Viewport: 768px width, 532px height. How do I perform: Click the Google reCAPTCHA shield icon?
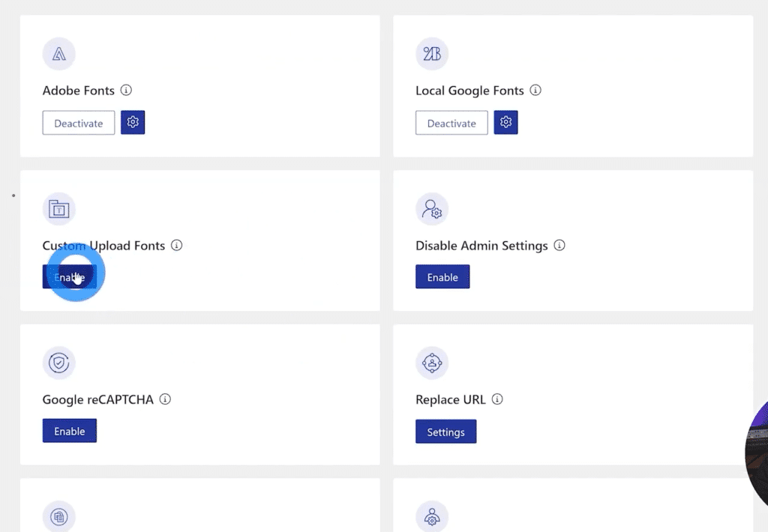(59, 363)
